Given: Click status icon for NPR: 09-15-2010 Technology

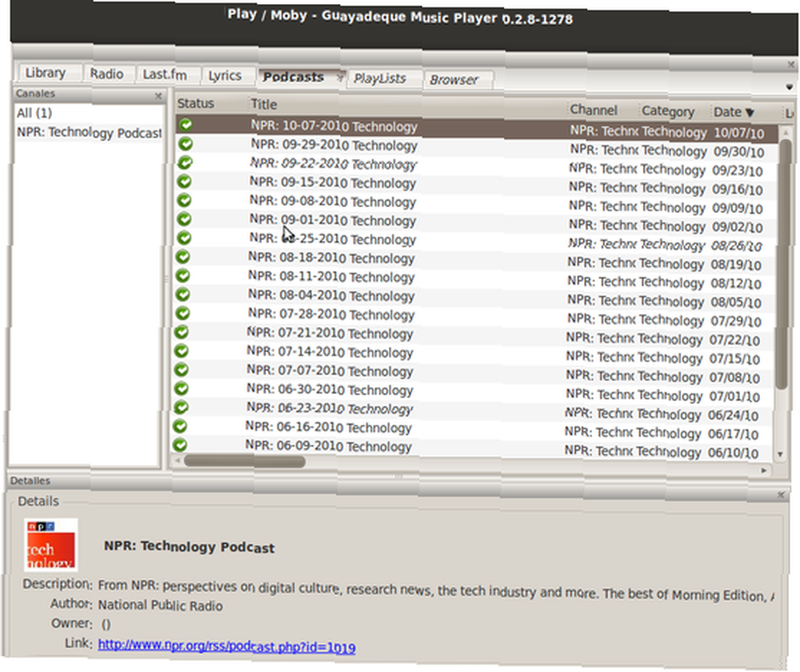Looking at the screenshot, I should point(185,181).
